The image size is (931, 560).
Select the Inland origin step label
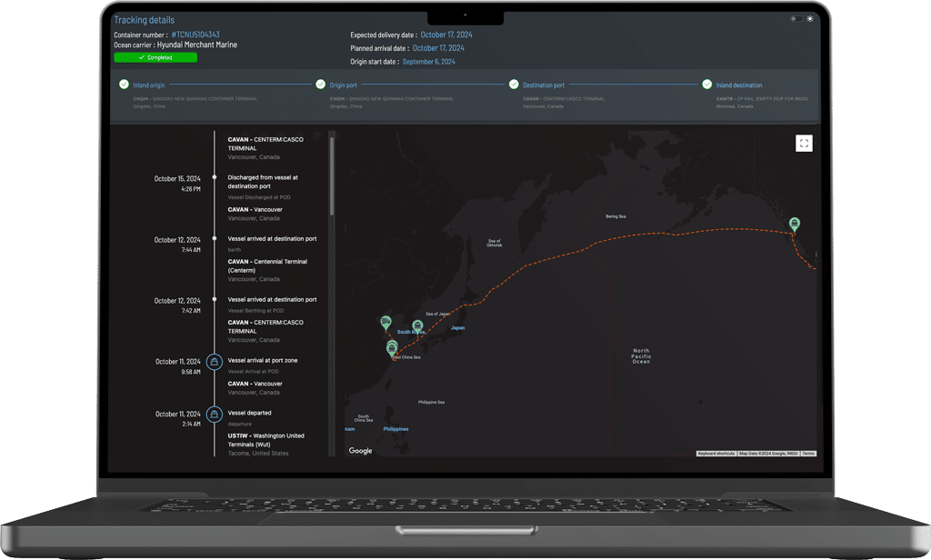tap(149, 85)
